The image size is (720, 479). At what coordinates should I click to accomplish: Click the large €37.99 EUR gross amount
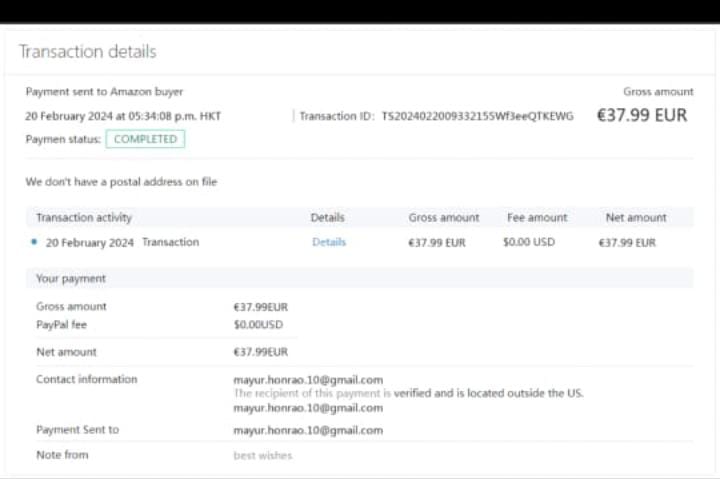pyautogui.click(x=641, y=115)
